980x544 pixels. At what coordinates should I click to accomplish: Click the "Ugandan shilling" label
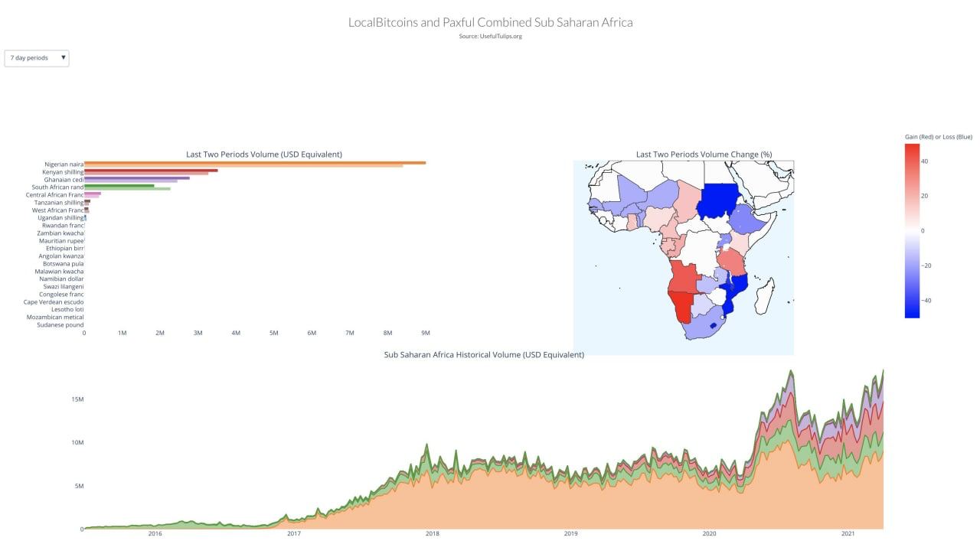(61, 218)
